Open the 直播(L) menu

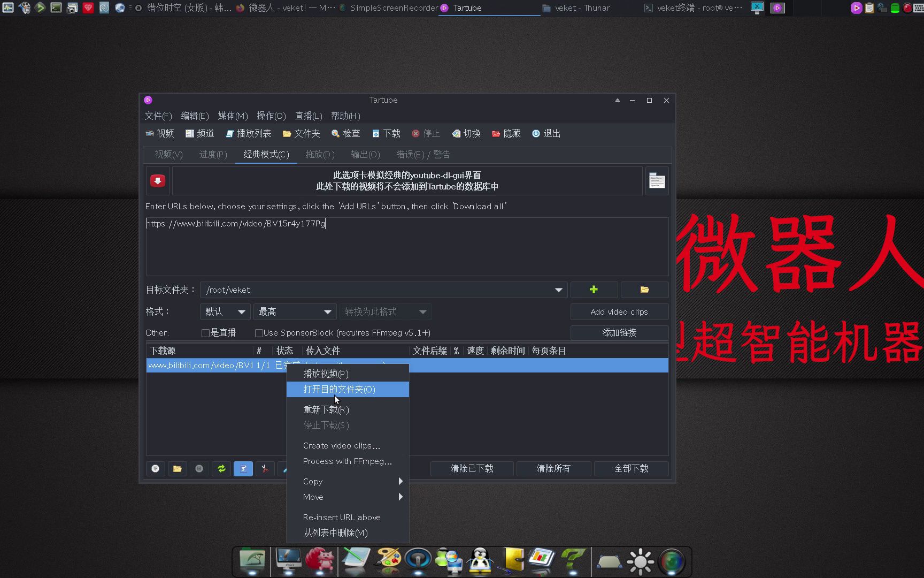coord(309,116)
